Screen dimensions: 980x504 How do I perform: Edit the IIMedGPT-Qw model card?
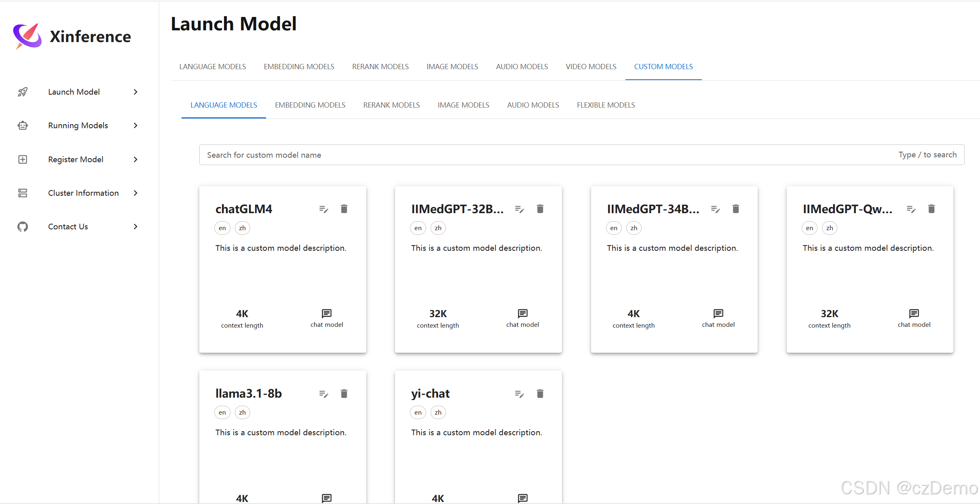[x=911, y=209]
